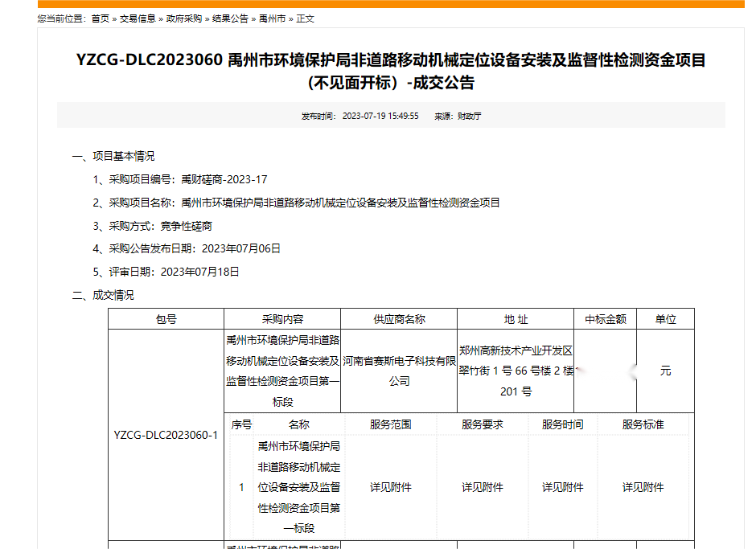The image size is (756, 549).
Task: Click the 供应商名称 column header
Action: click(399, 319)
